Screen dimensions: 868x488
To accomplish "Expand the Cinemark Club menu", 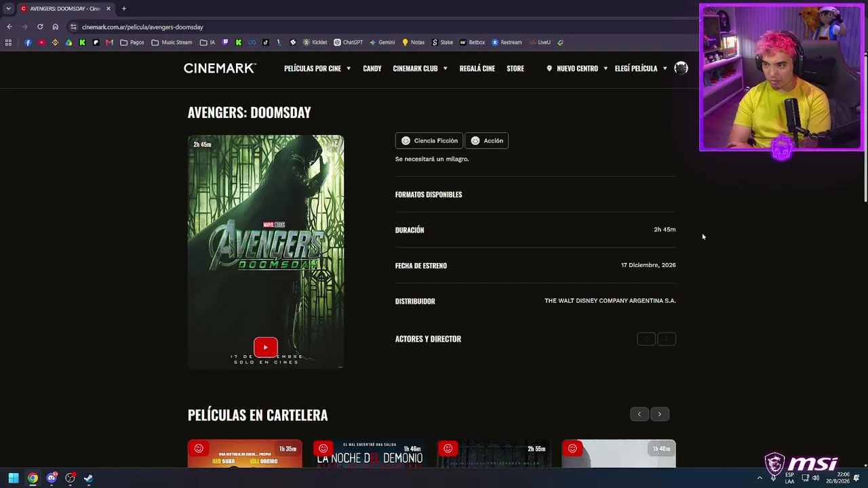I will tap(420, 68).
